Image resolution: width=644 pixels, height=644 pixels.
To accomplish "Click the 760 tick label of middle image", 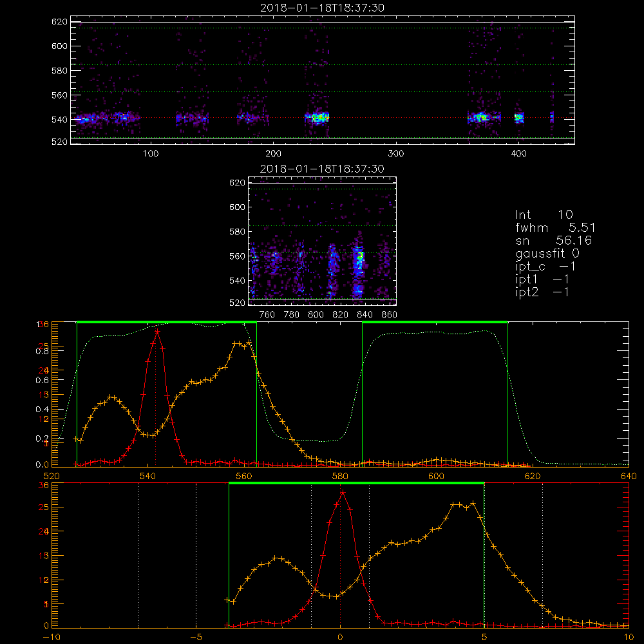I will 267,315.
